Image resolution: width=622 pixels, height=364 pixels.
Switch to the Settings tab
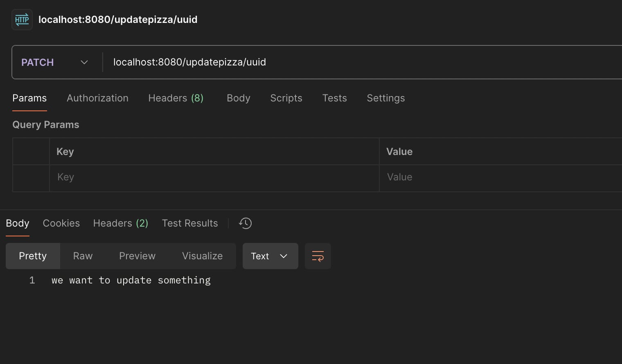385,98
